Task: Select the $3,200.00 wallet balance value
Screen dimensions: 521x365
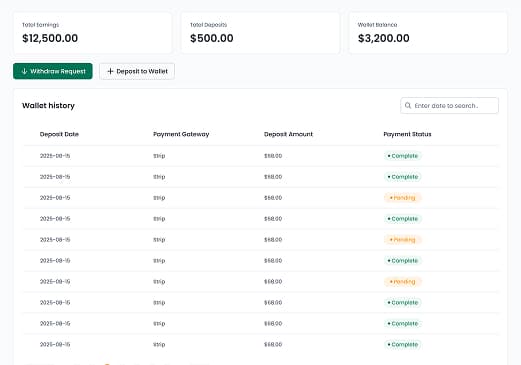Action: point(384,38)
